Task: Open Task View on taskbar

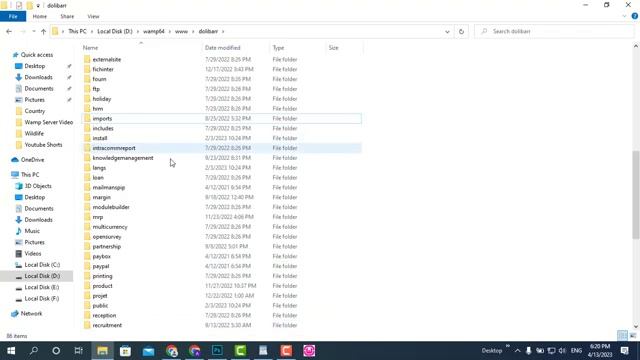Action: [78, 351]
